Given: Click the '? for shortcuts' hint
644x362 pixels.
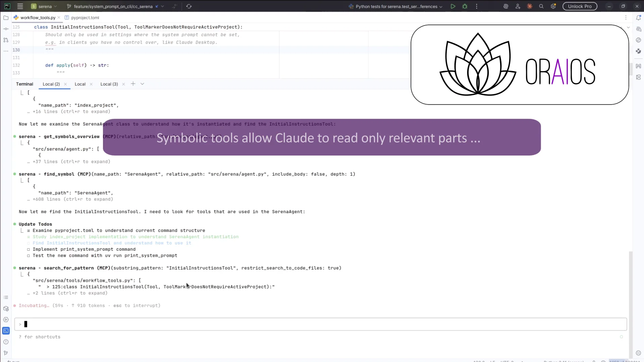Looking at the screenshot, I should pyautogui.click(x=40, y=337).
